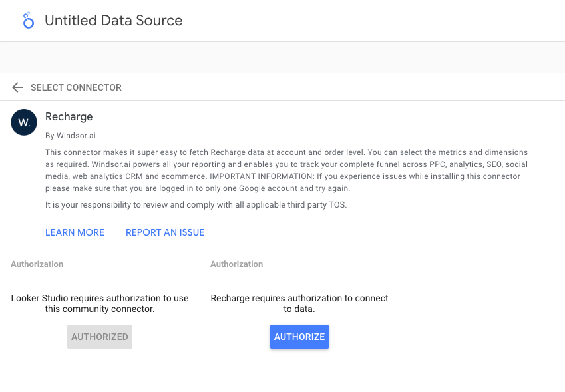Image resolution: width=565 pixels, height=392 pixels.
Task: Click the empty grey bar below the title
Action: tap(282, 57)
